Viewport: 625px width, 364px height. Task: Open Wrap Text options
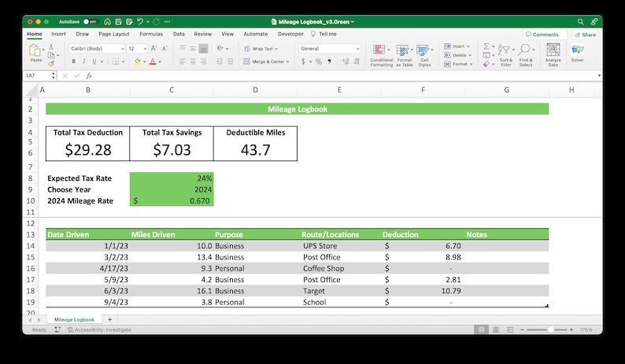276,49
